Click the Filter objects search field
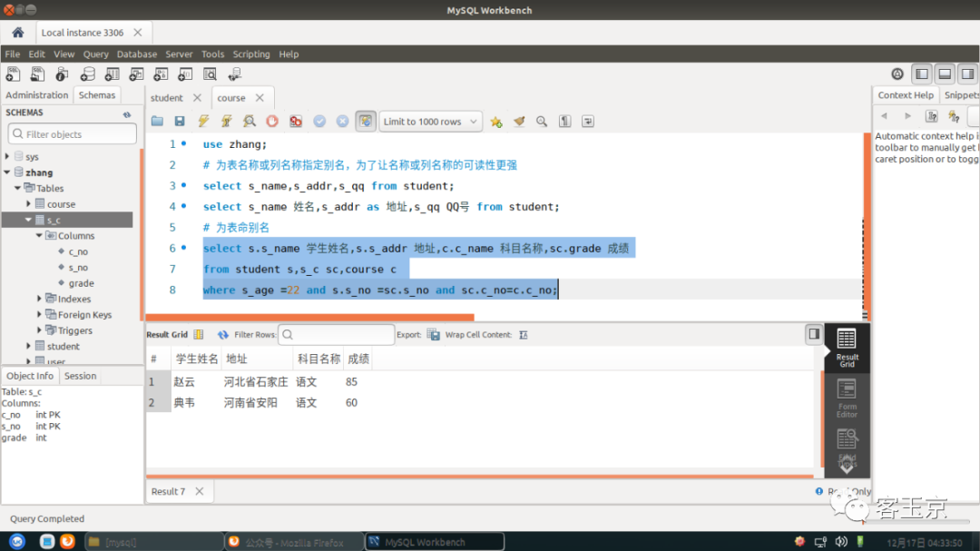 click(x=73, y=133)
